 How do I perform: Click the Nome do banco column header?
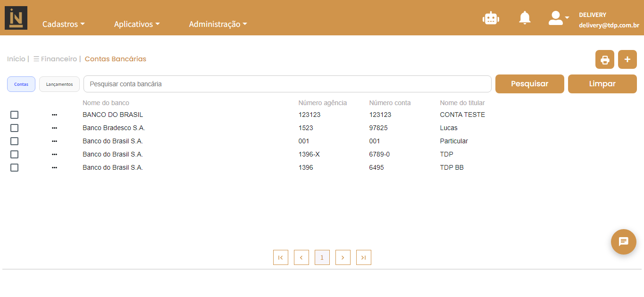click(x=106, y=103)
